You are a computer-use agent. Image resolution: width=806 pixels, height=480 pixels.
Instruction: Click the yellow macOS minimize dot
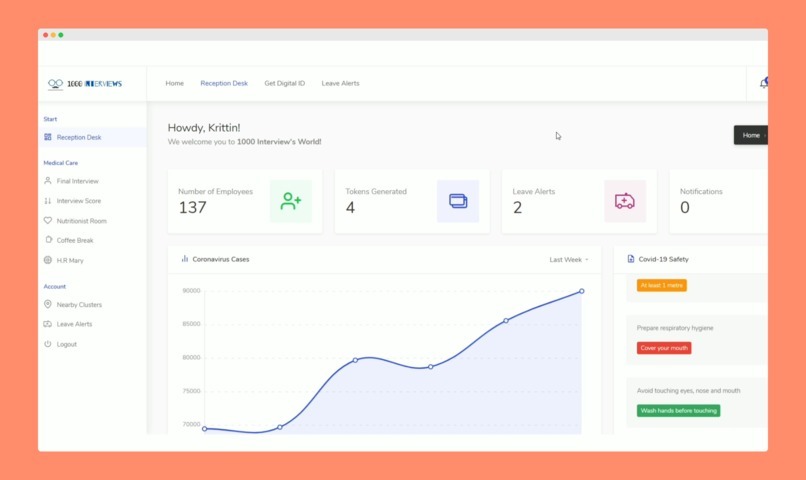tap(53, 35)
